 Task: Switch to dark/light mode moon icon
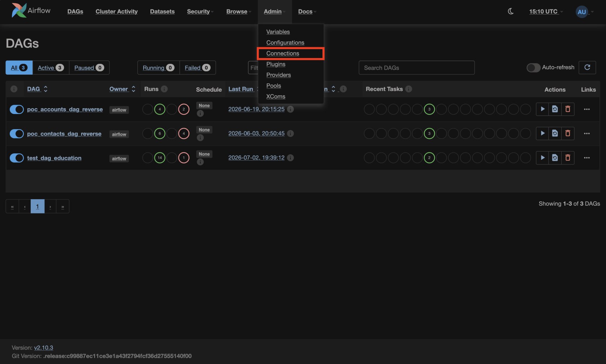pyautogui.click(x=511, y=12)
